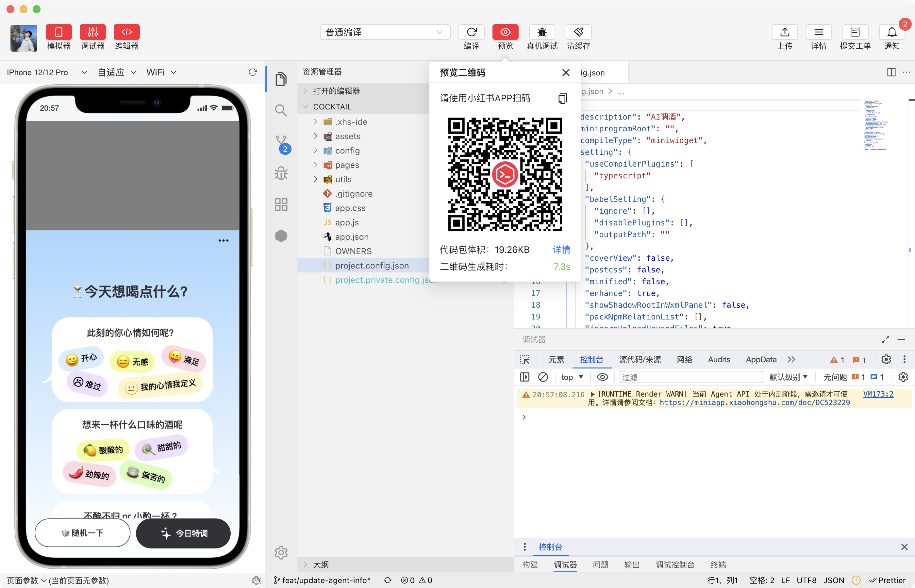Toggle the 调试器 debugger panel
Image resolution: width=915 pixels, height=588 pixels.
coord(92,32)
